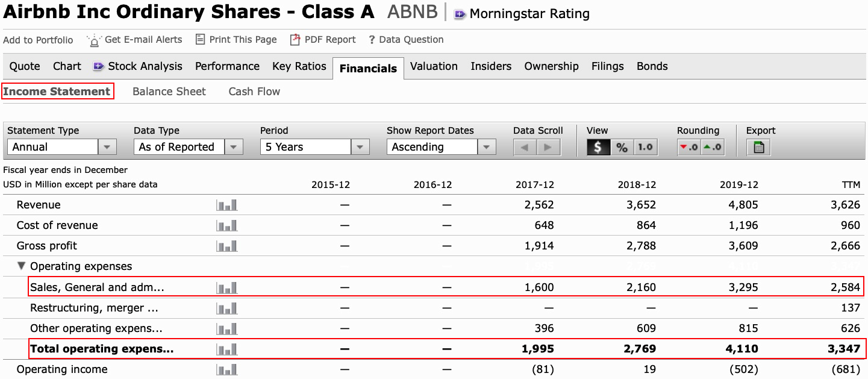Screen dimensions: 868x379
Task: Open the PDF Report icon
Action: 295,40
